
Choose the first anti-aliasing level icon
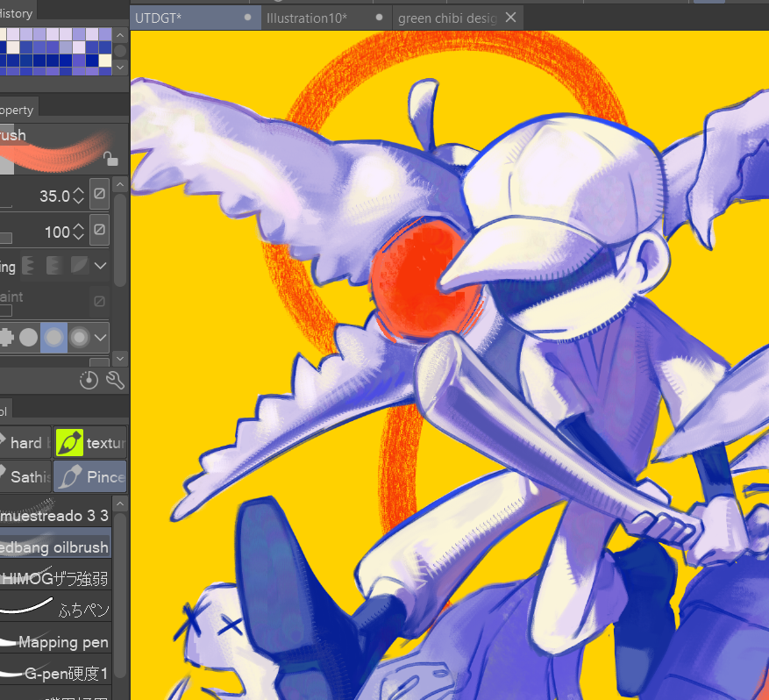click(x=28, y=266)
